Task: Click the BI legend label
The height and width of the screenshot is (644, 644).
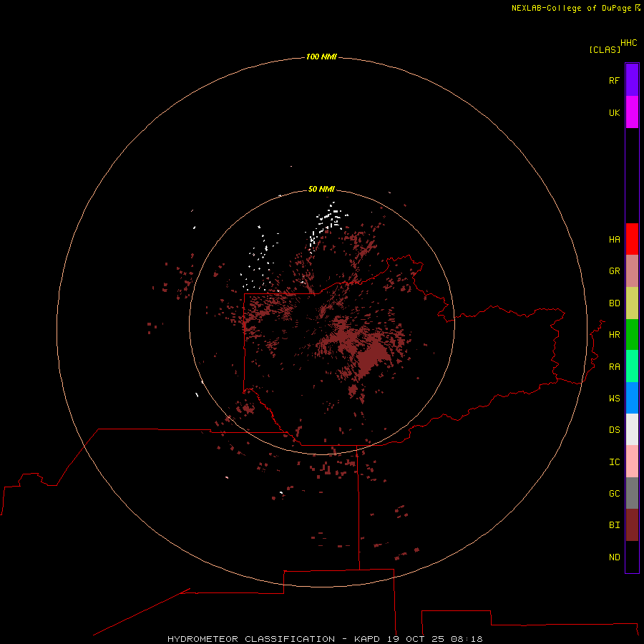Action: click(x=614, y=525)
